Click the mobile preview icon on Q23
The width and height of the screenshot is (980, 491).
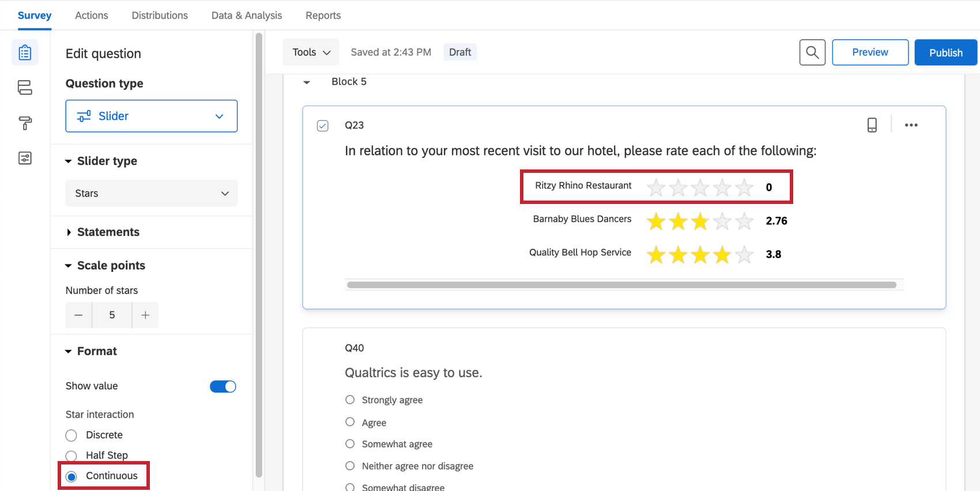click(872, 125)
